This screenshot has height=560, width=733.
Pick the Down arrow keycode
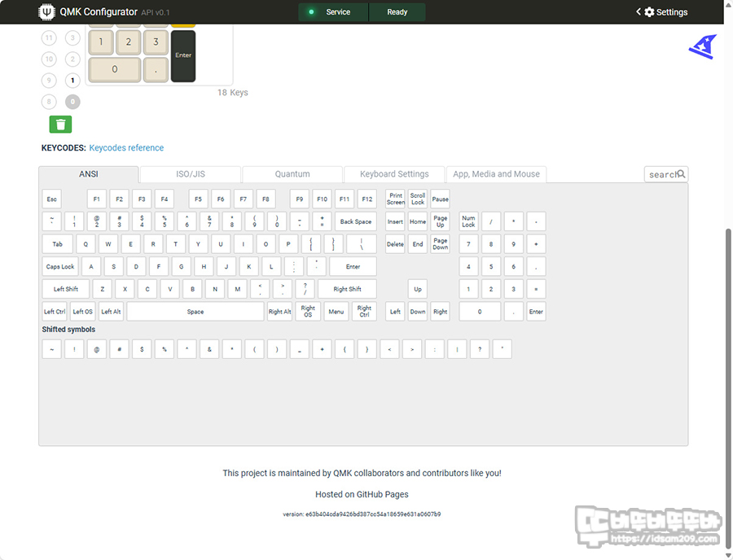418,312
